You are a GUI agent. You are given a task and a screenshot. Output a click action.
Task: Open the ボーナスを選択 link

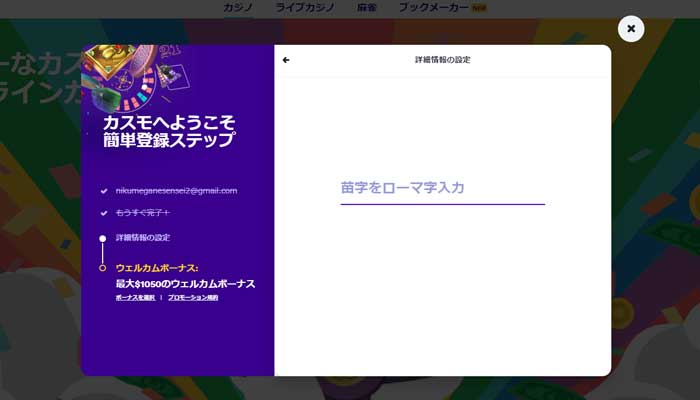135,297
